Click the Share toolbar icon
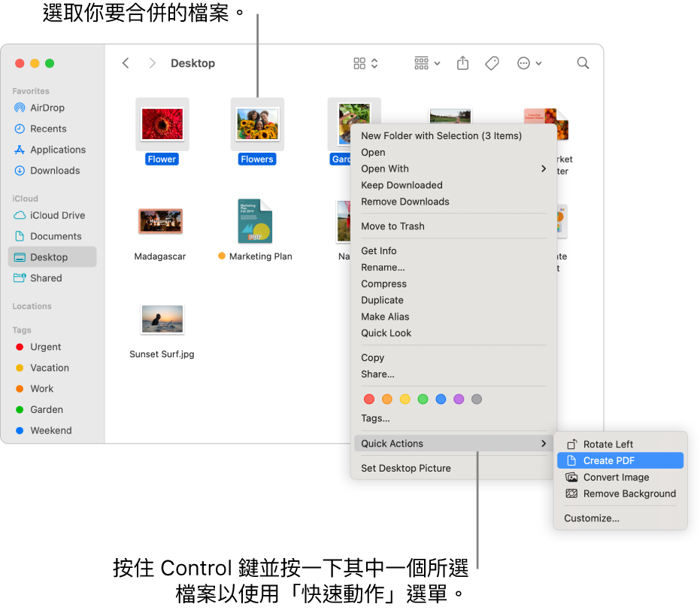The height and width of the screenshot is (610, 700). pyautogui.click(x=462, y=63)
